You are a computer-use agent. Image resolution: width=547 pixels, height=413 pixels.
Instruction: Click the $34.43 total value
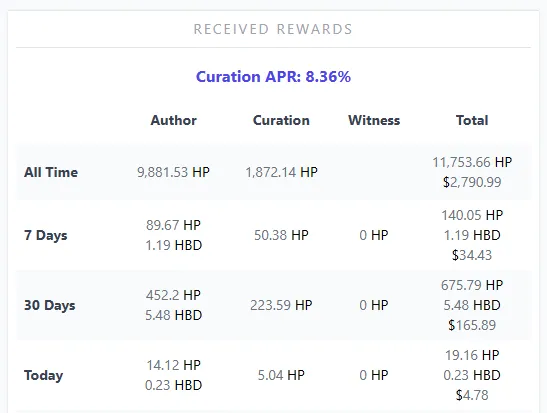pos(472,255)
